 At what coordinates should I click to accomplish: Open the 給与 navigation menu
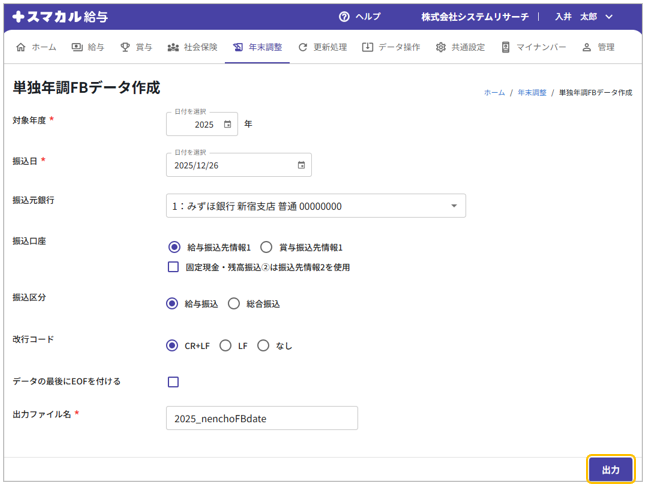coord(87,47)
